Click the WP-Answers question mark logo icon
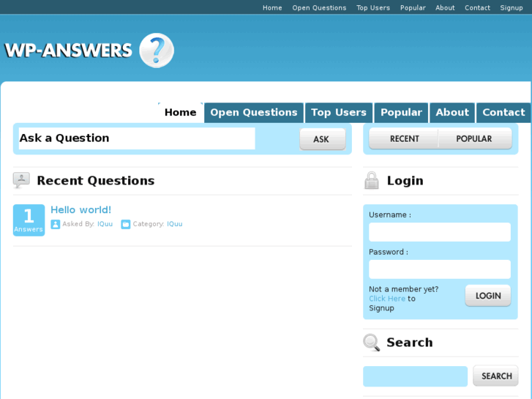This screenshot has height=399, width=532. point(157,51)
